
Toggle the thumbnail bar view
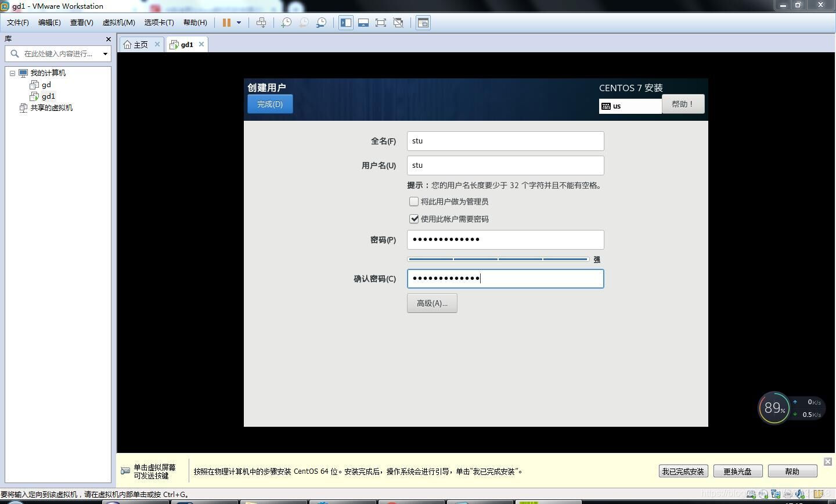point(363,23)
